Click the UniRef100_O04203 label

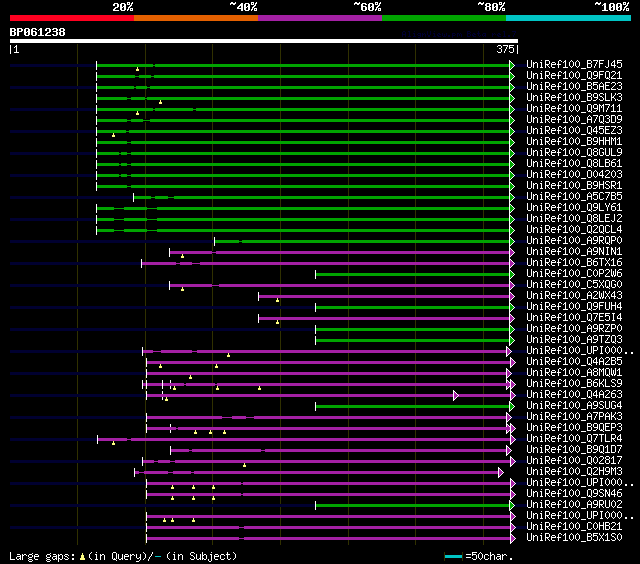click(574, 175)
